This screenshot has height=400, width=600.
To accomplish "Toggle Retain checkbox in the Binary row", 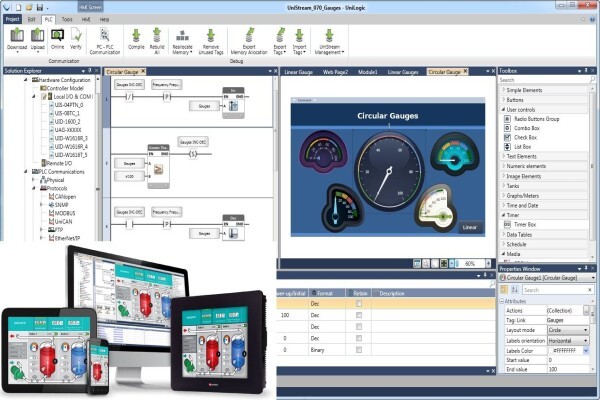I will click(x=359, y=349).
